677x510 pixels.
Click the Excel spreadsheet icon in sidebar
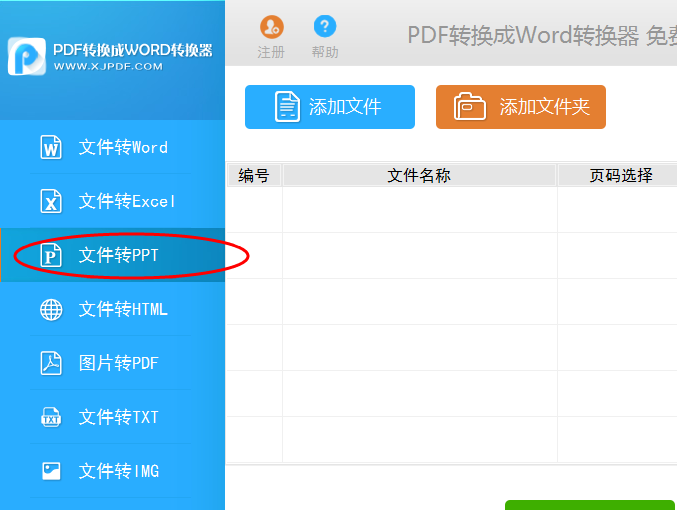point(51,202)
